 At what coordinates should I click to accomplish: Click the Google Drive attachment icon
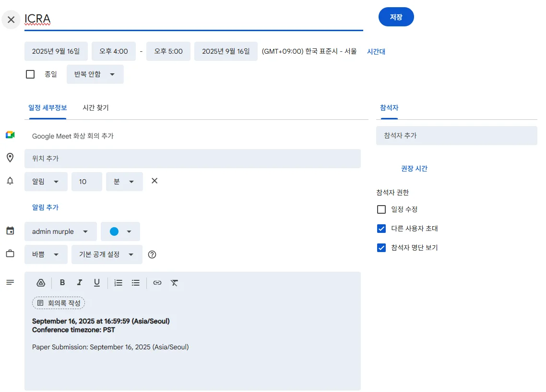pos(41,283)
